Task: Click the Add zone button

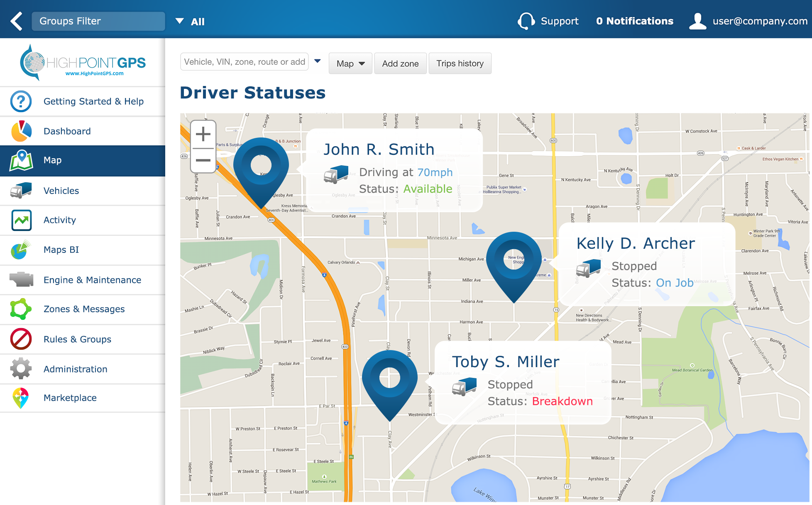Action: tap(400, 64)
